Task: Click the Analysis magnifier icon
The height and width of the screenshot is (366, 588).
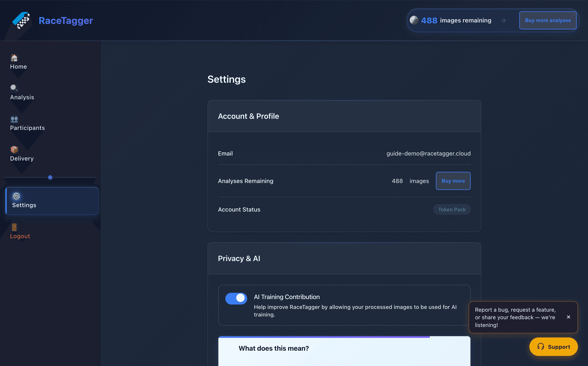Action: (14, 88)
